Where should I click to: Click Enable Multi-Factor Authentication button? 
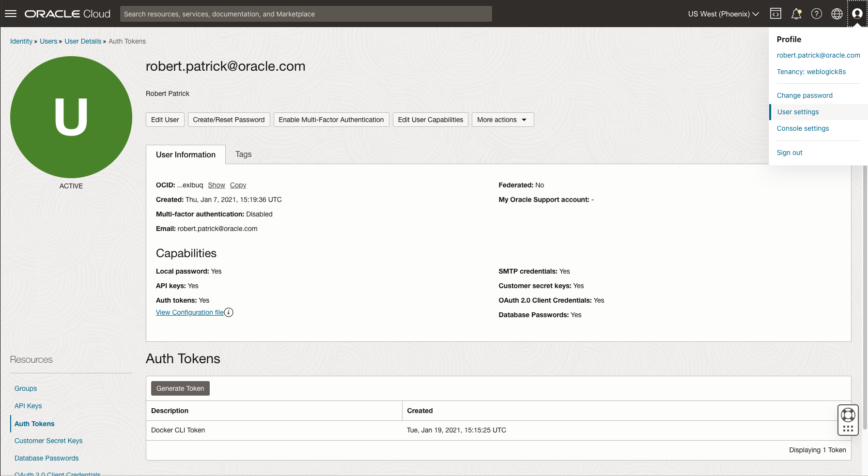[x=331, y=120]
